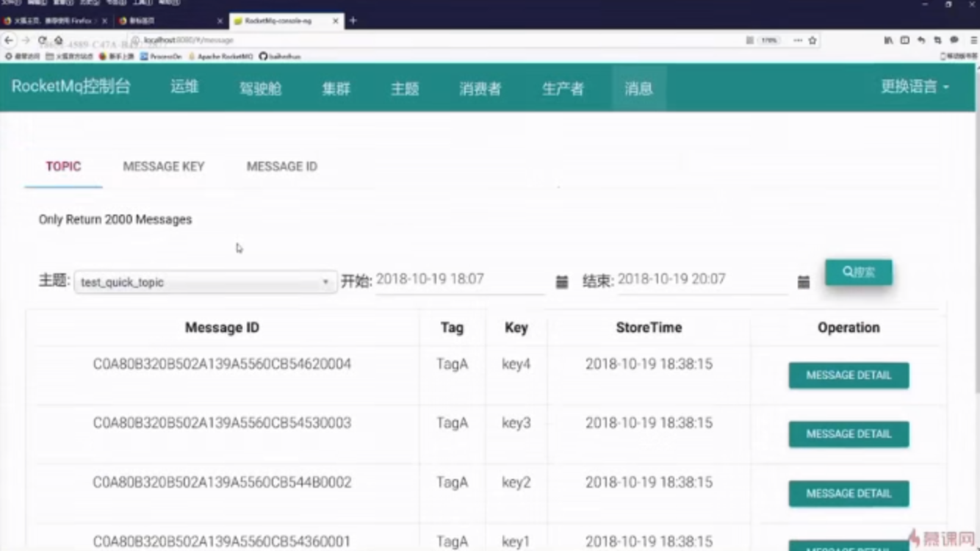Image resolution: width=980 pixels, height=551 pixels.
Task: Open MESSAGE DETAIL for key2 row
Action: click(849, 494)
